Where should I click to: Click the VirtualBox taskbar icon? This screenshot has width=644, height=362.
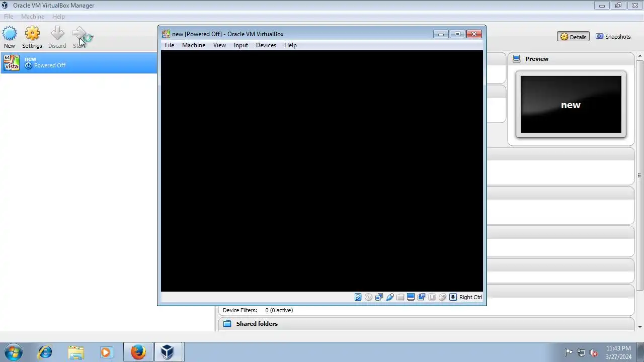coord(168,352)
